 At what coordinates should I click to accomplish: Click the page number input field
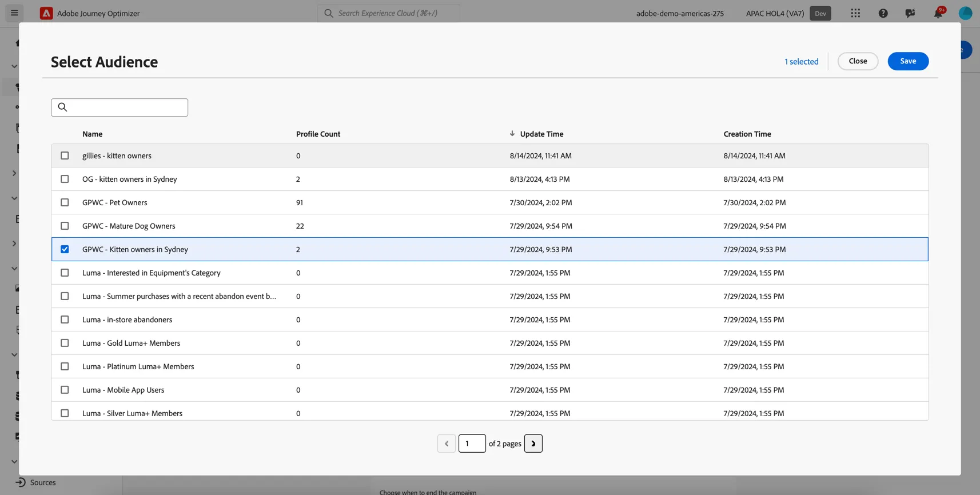472,444
